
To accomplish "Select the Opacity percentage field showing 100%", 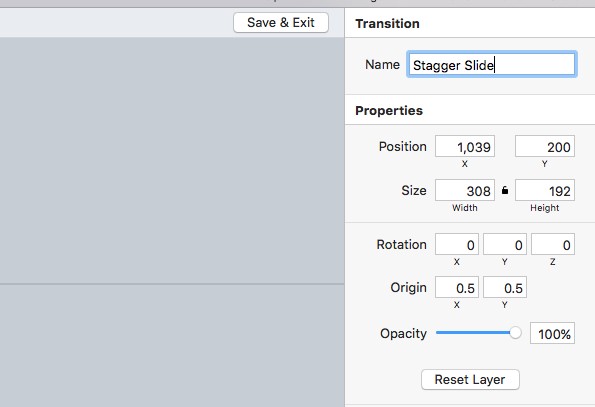I will pyautogui.click(x=552, y=333).
